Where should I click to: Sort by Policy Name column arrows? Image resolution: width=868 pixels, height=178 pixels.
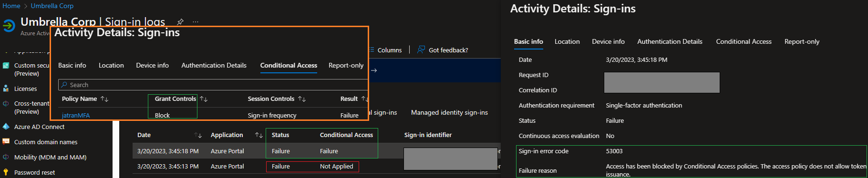(104, 99)
